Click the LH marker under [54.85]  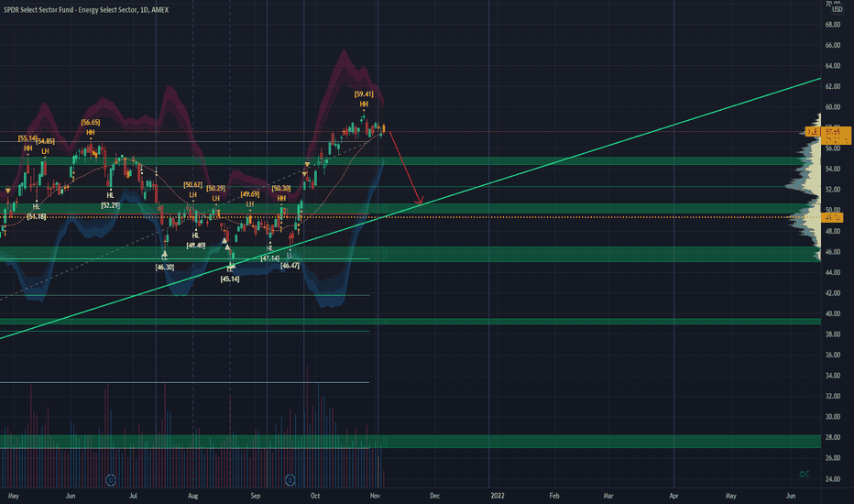(45, 151)
